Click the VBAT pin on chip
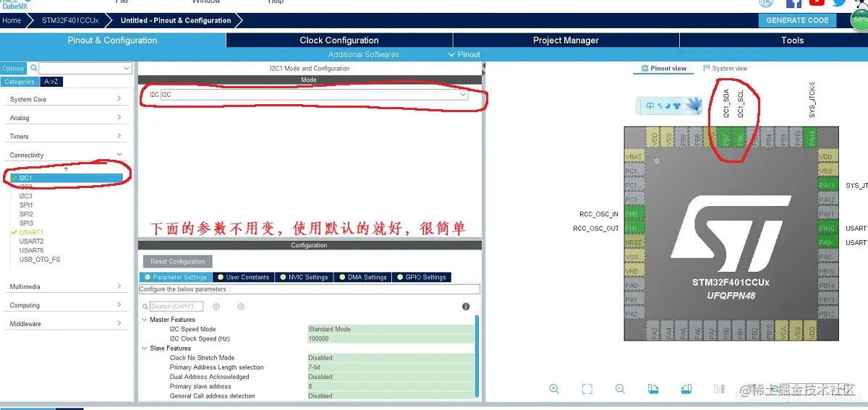 (634, 157)
